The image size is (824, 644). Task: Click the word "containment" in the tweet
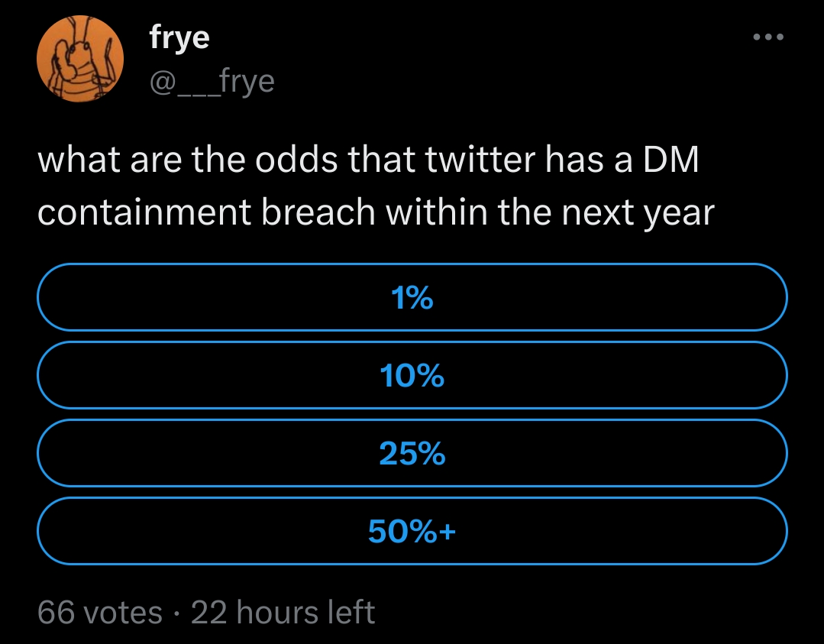tap(144, 214)
